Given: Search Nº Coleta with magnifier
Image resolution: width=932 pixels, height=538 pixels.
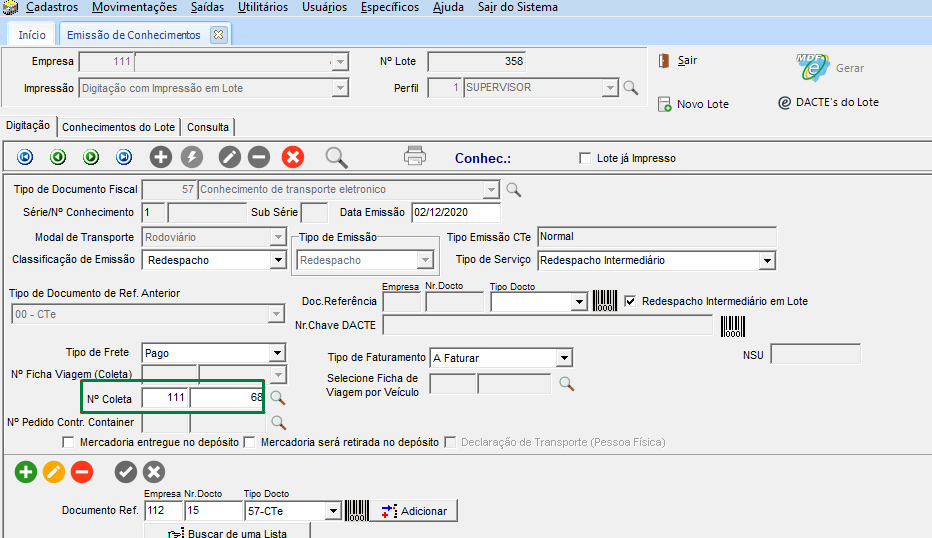Looking at the screenshot, I should click(x=278, y=398).
